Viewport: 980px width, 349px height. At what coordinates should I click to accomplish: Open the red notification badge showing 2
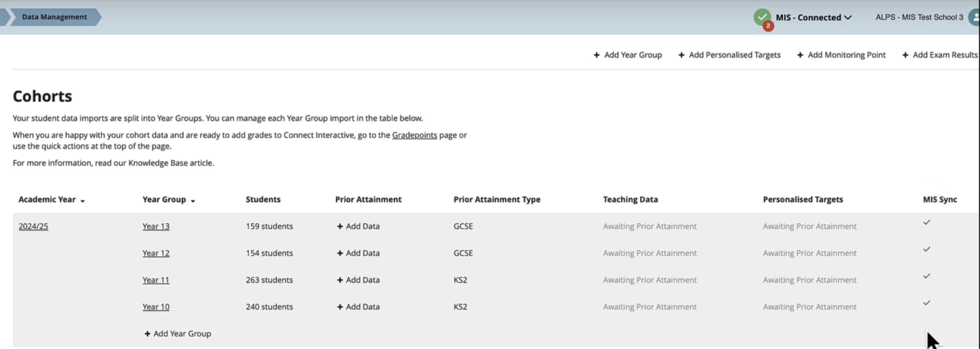pos(768,26)
